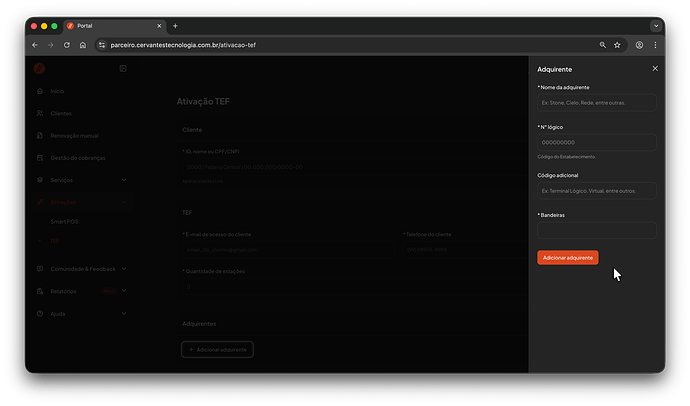This screenshot has height=406, width=690.
Task: Open the Bandeiras selection field
Action: click(596, 230)
